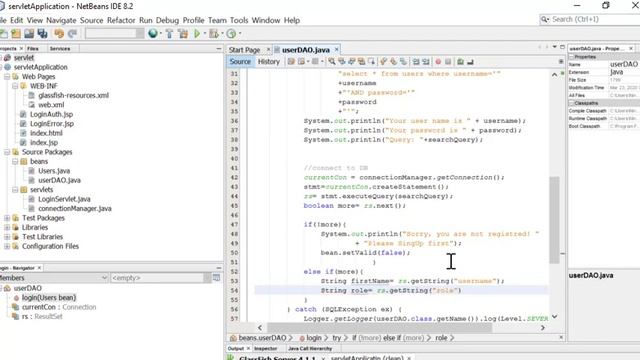Click the Shift Line Left editor icon

click(x=416, y=62)
